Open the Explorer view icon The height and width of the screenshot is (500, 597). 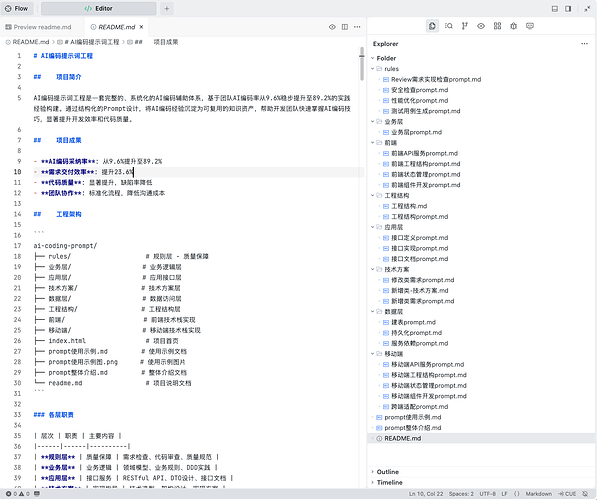coord(432,26)
